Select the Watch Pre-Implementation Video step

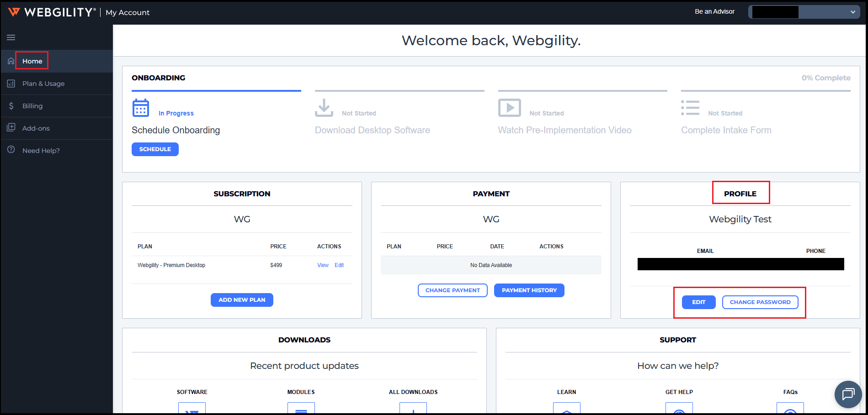coord(565,130)
